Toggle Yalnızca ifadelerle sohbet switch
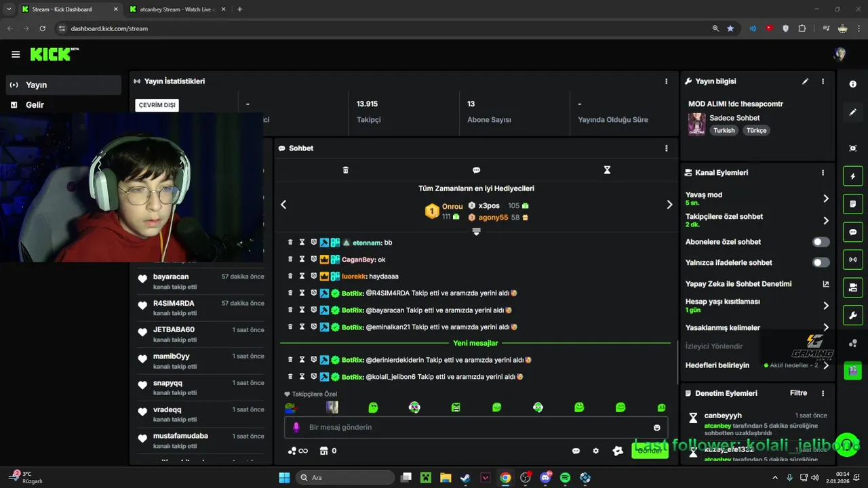The height and width of the screenshot is (488, 868). tap(821, 262)
